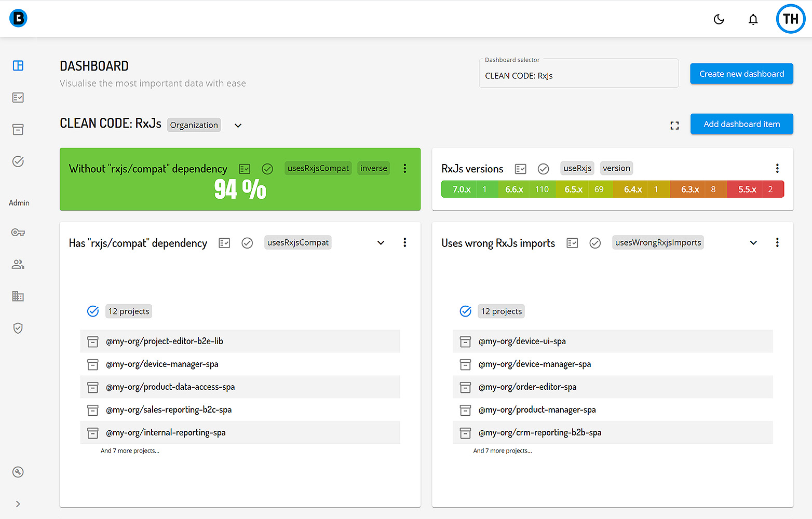Select the 5.5.x version segment
This screenshot has width=812, height=519.
(755, 189)
